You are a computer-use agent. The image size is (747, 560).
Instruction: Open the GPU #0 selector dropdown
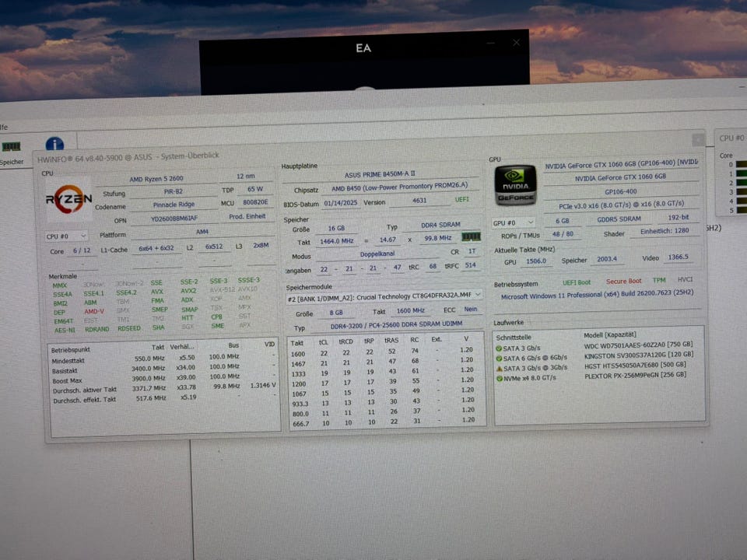point(513,222)
